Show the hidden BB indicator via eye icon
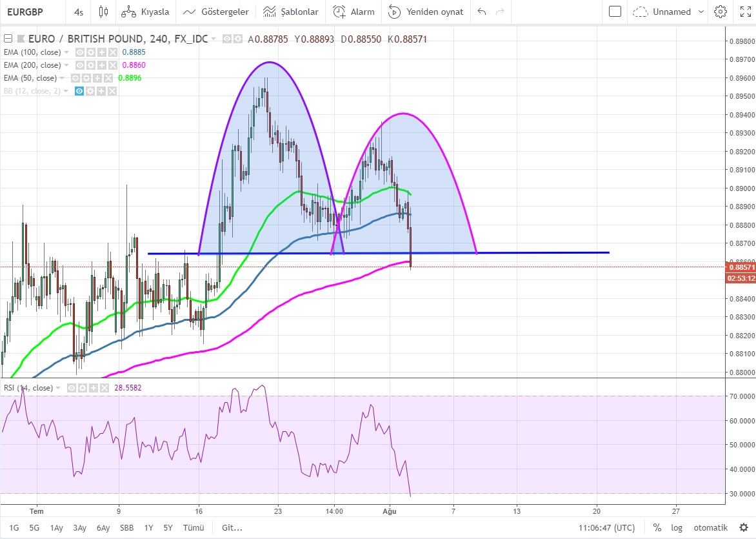The height and width of the screenshot is (539, 756). (x=80, y=91)
